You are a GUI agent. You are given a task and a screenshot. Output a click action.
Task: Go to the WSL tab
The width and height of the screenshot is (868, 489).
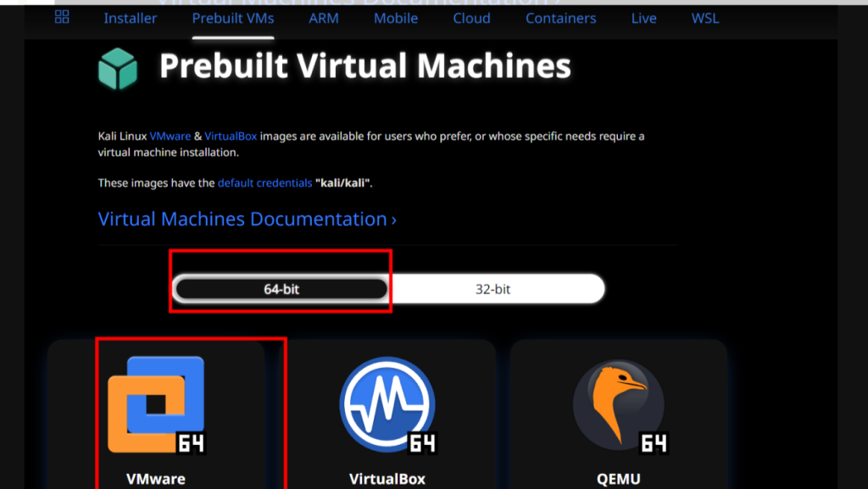click(x=705, y=19)
